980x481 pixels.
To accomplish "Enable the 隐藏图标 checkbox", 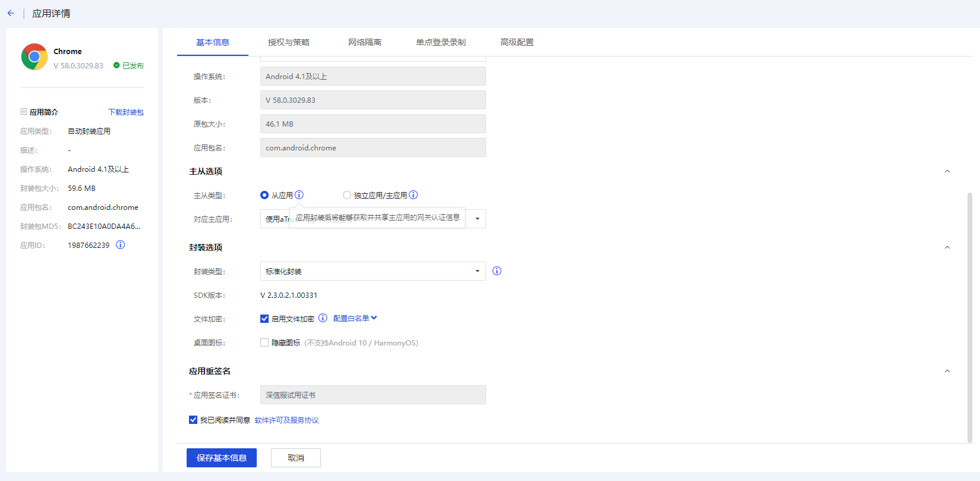I will pyautogui.click(x=264, y=342).
